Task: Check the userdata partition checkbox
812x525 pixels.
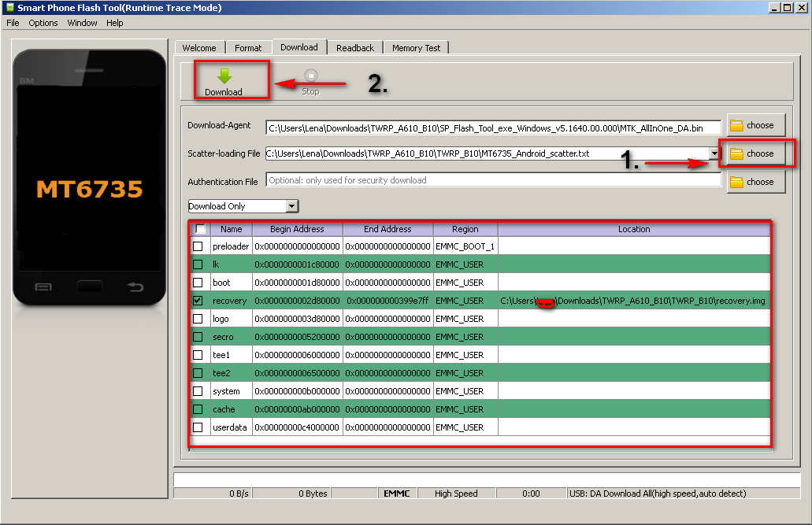Action: 198,427
